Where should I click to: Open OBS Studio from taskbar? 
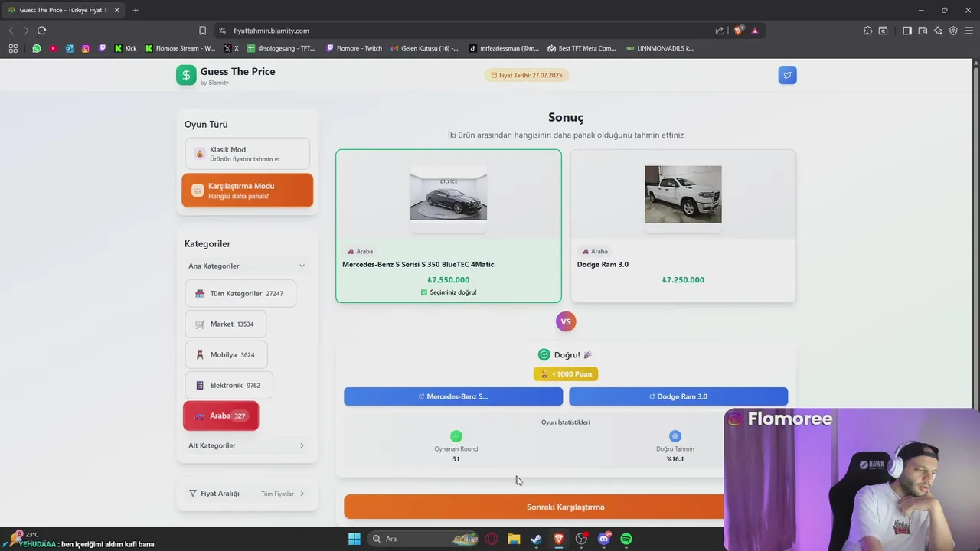point(581,539)
